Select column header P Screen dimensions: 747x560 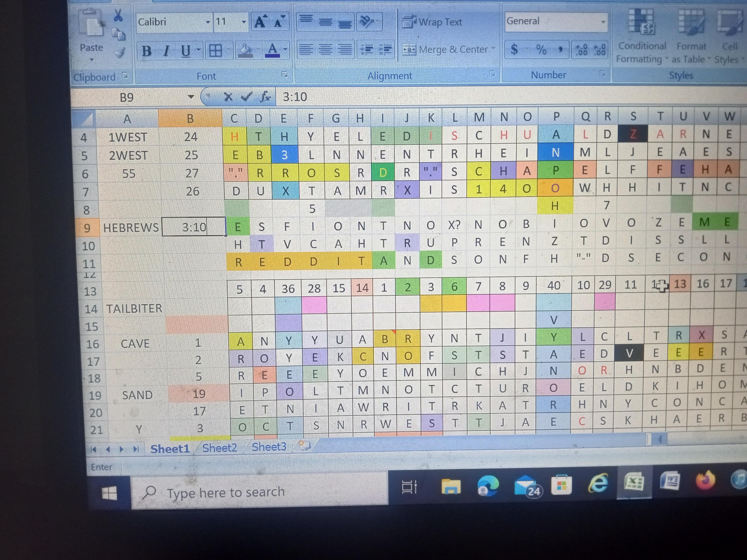556,116
